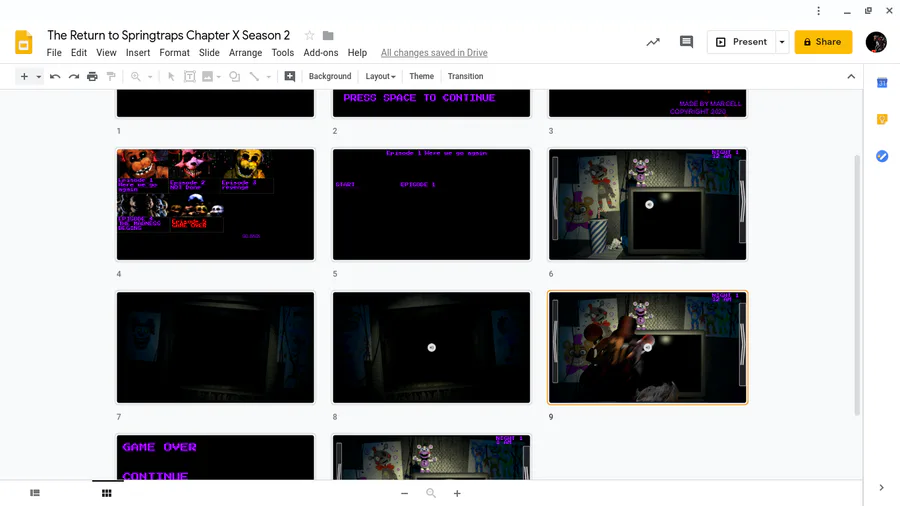Rename the presentation title
This screenshot has width=900, height=506.
click(169, 36)
